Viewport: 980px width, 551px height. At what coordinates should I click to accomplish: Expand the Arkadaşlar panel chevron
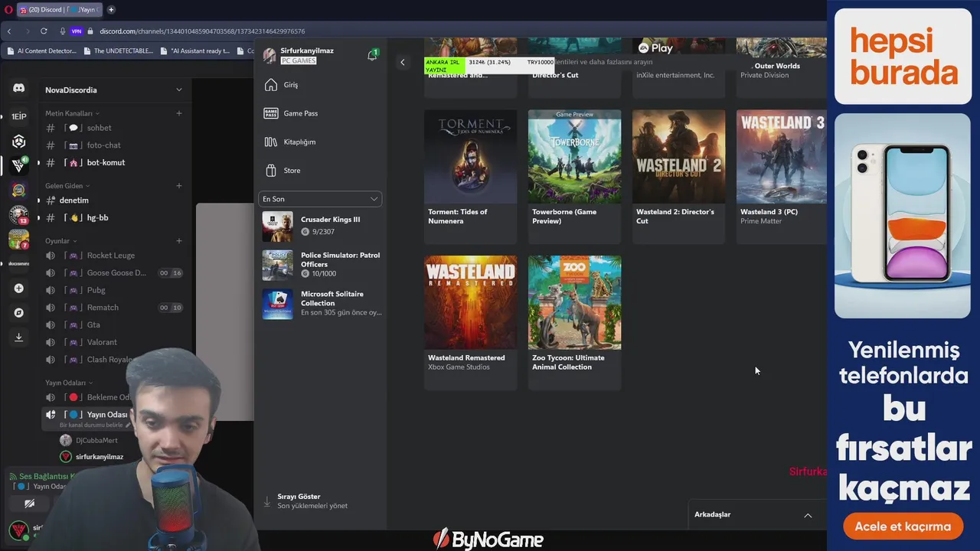[808, 515]
